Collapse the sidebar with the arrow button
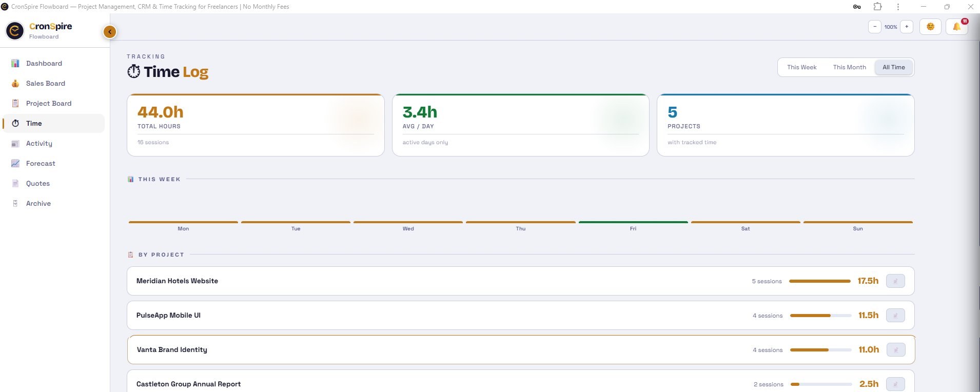This screenshot has width=980, height=392. 109,32
